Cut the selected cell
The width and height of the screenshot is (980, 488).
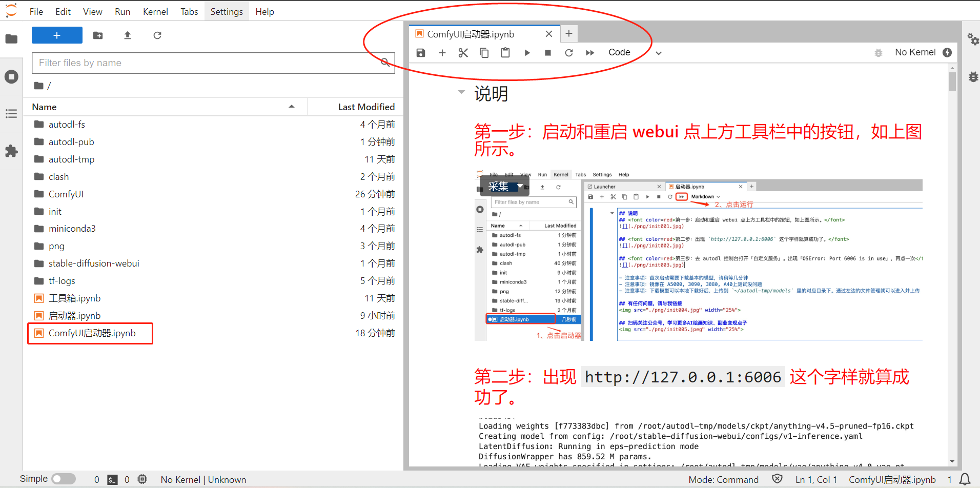point(463,53)
